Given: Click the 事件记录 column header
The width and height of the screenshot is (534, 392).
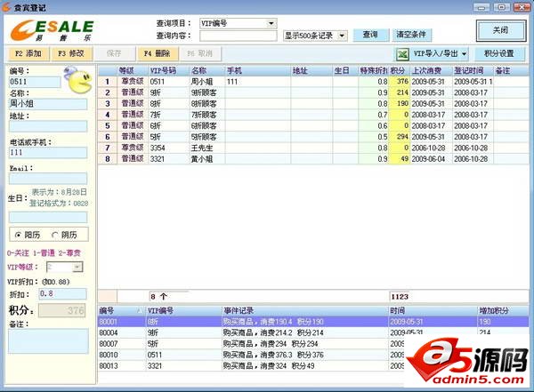Looking at the screenshot, I should 305,311.
